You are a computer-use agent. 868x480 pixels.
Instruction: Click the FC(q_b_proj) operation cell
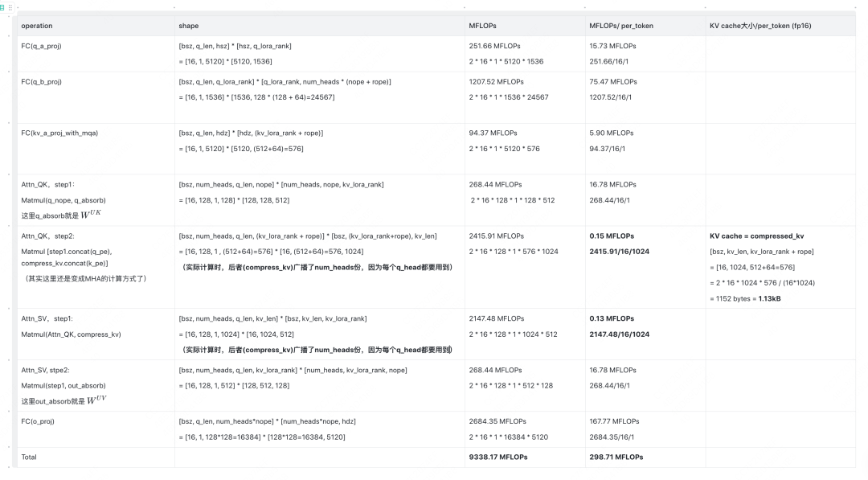pyautogui.click(x=96, y=97)
